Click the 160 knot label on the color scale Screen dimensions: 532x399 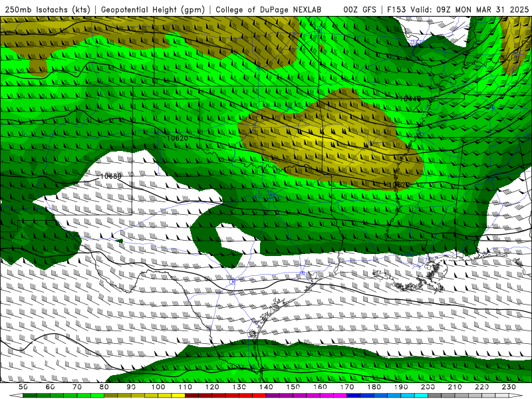[x=320, y=387]
